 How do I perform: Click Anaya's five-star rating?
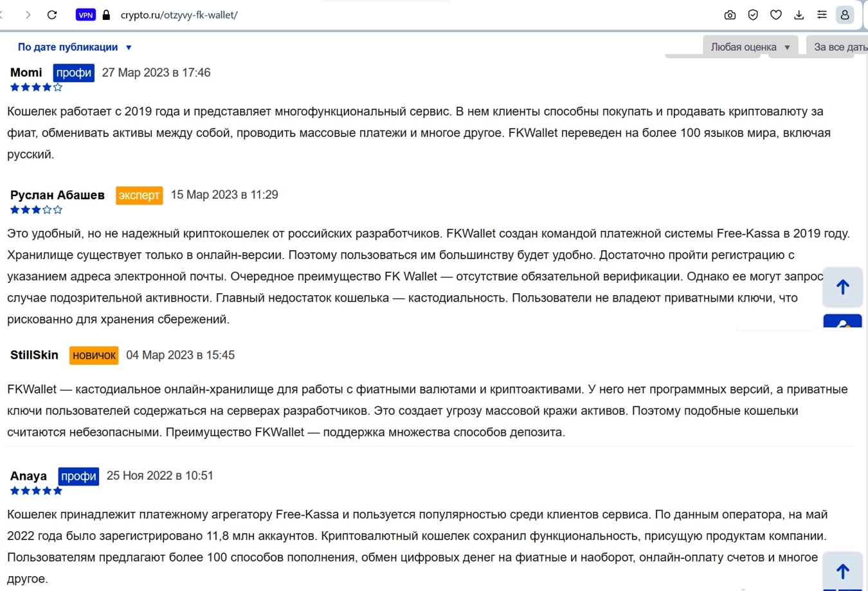point(36,491)
